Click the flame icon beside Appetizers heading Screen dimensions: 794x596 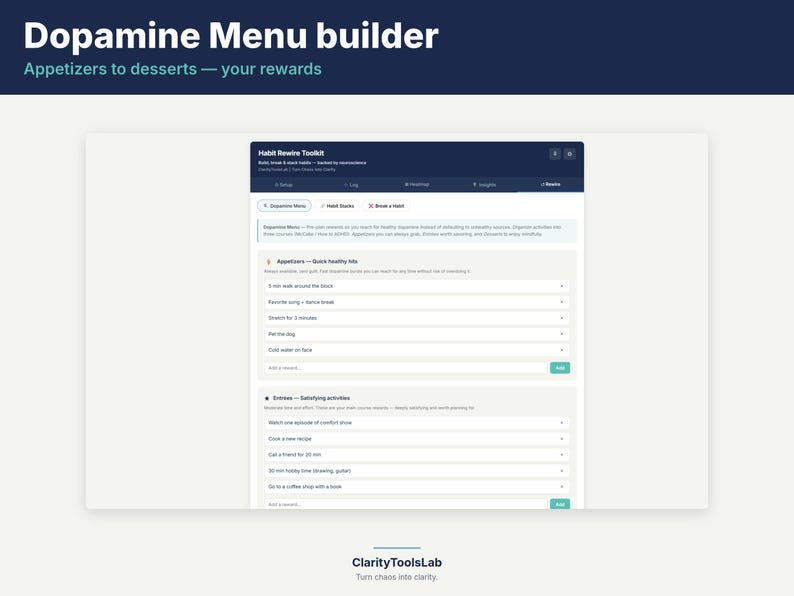tap(268, 262)
